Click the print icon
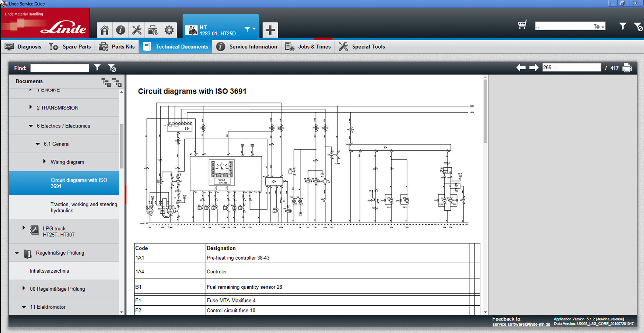 (x=627, y=68)
